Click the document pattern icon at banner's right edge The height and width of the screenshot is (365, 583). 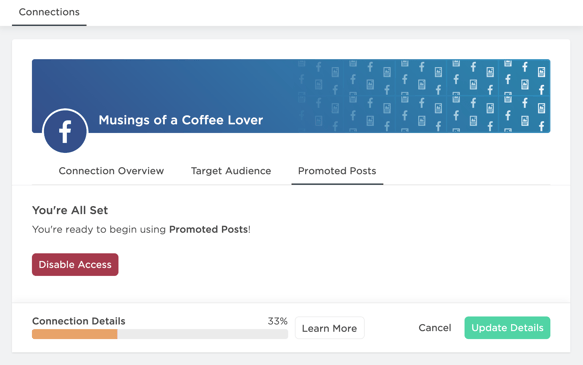click(x=541, y=72)
